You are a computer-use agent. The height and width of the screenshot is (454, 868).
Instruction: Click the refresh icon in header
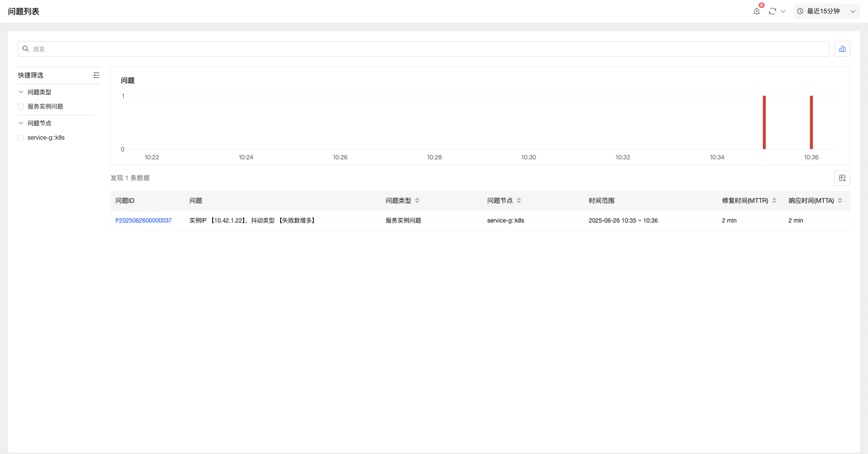pyautogui.click(x=772, y=11)
